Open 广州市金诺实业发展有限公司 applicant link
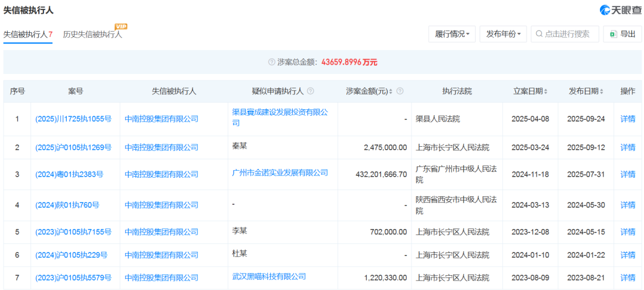The width and height of the screenshot is (644, 290). (x=280, y=172)
